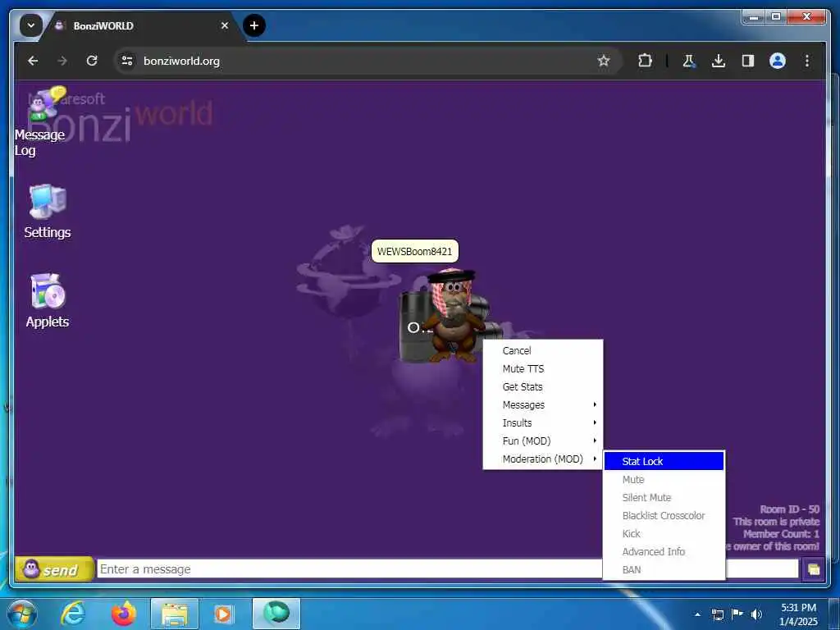
Task: Open the Chrome three-dot menu
Action: tap(807, 61)
